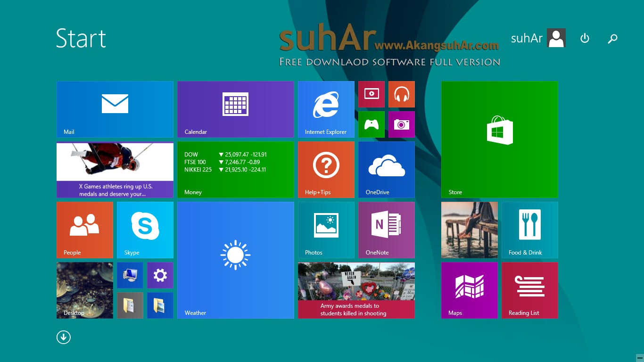
Task: Open Army awards medals news tile
Action: point(356,290)
